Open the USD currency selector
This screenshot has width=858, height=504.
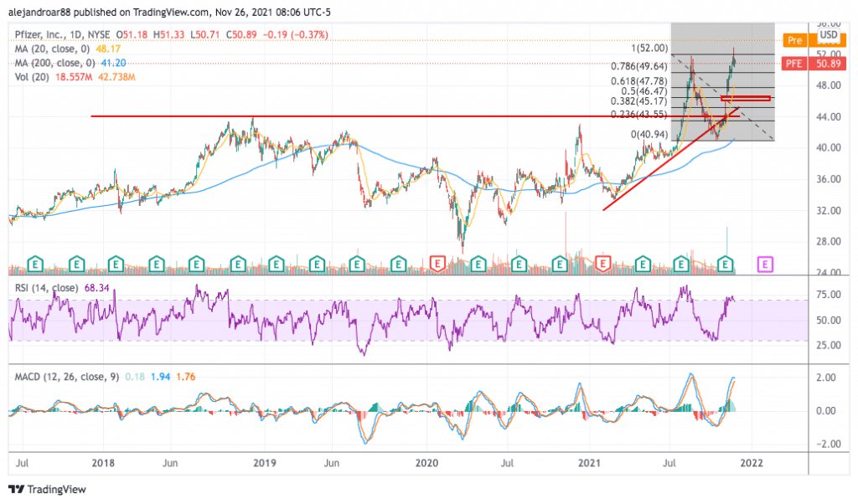[x=829, y=35]
